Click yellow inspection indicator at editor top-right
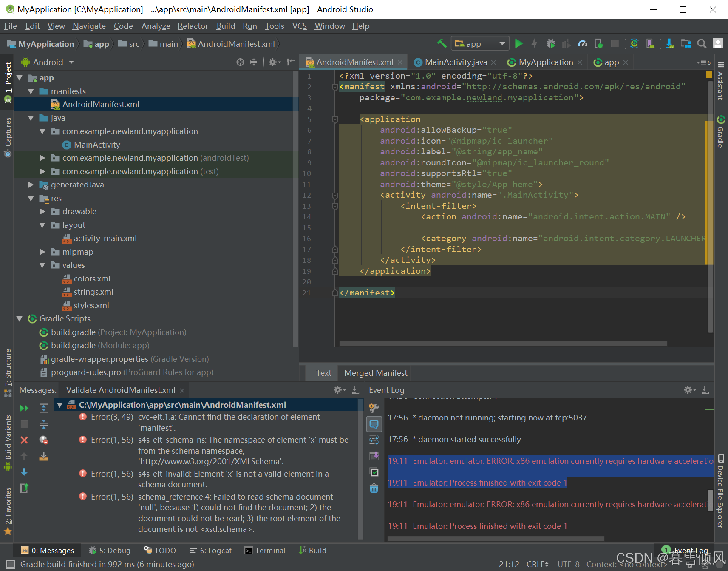 [x=709, y=75]
